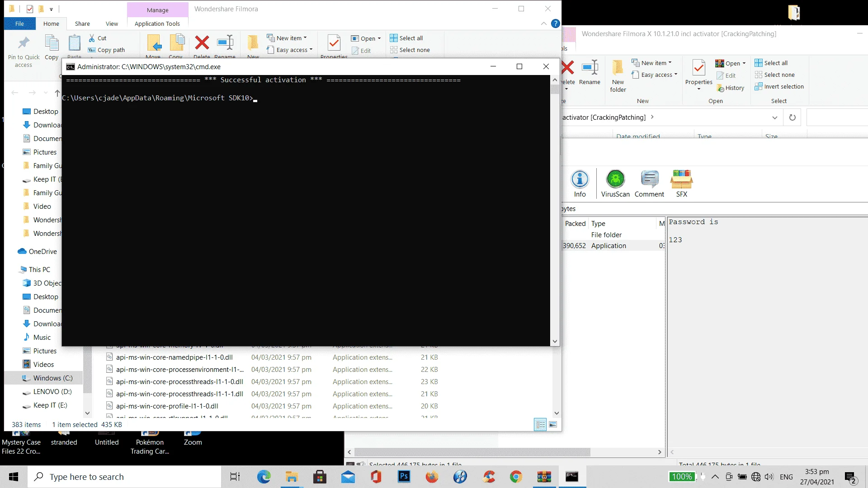868x488 pixels.
Task: Open the New item dropdown menu
Action: pos(287,38)
